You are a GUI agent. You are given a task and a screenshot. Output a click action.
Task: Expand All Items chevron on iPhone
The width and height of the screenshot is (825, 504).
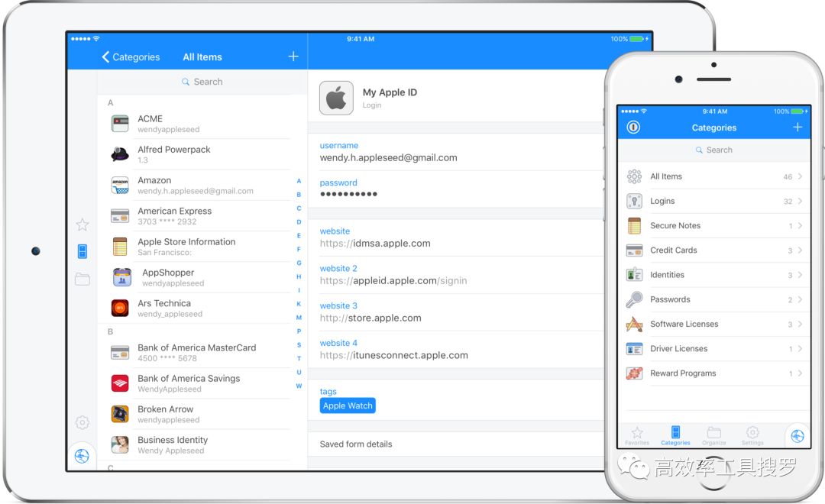800,176
